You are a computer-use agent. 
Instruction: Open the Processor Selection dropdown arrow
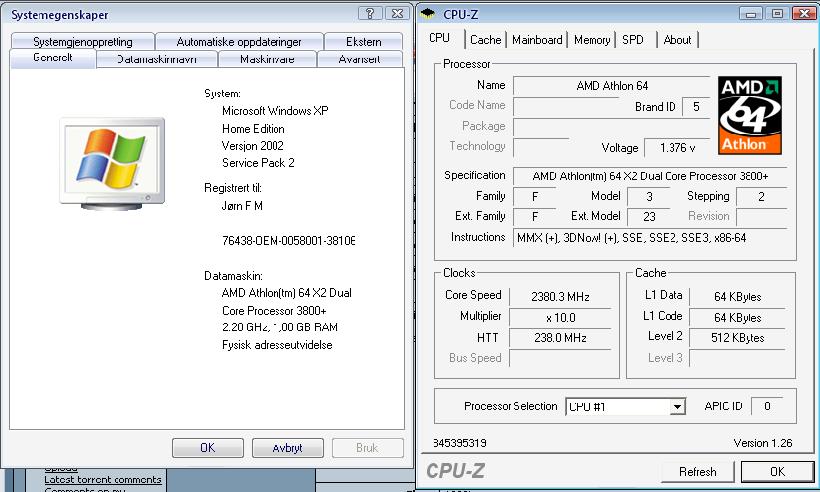point(677,406)
